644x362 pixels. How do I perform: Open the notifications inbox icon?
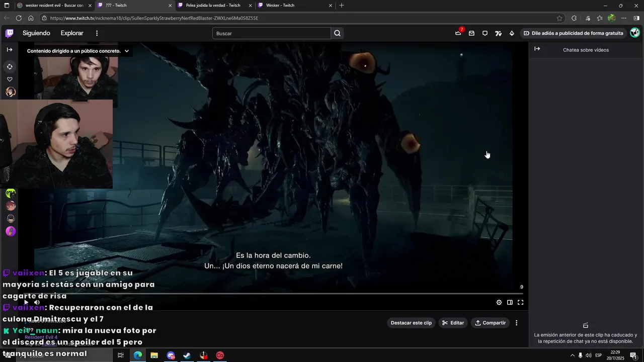pyautogui.click(x=471, y=33)
